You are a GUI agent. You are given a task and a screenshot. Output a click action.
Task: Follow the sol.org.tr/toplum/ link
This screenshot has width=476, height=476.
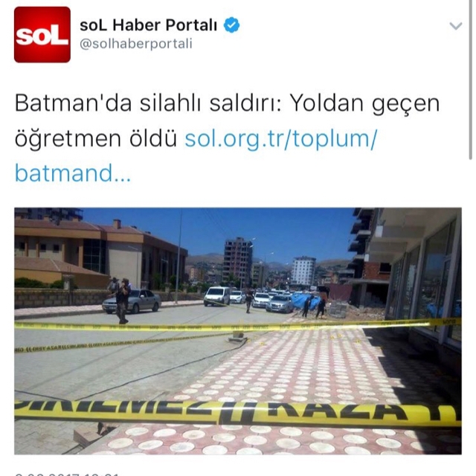[x=281, y=138]
